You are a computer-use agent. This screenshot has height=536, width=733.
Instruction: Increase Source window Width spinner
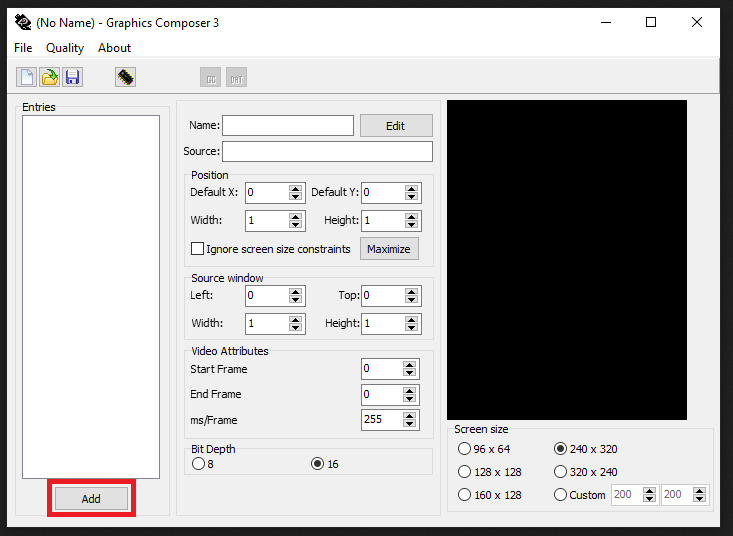[x=295, y=320]
